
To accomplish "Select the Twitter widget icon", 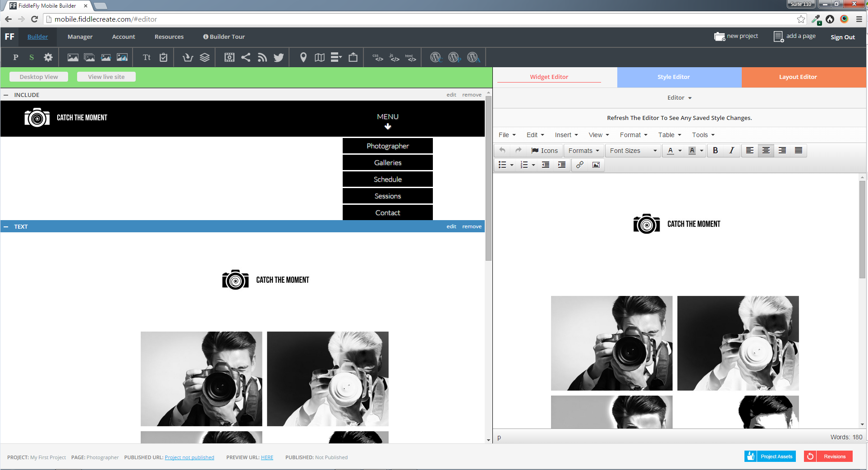I will (x=279, y=57).
